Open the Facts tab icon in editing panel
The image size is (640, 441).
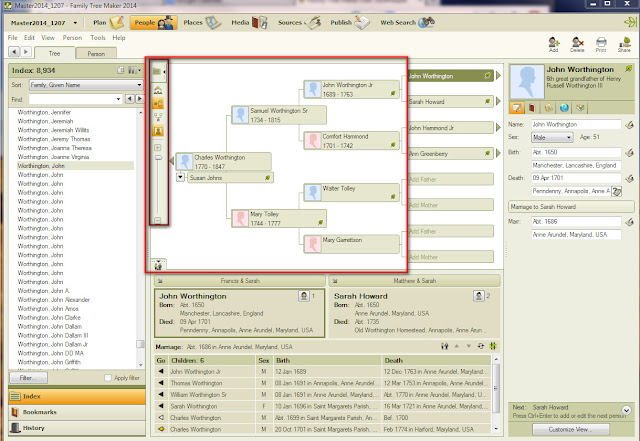[x=517, y=108]
